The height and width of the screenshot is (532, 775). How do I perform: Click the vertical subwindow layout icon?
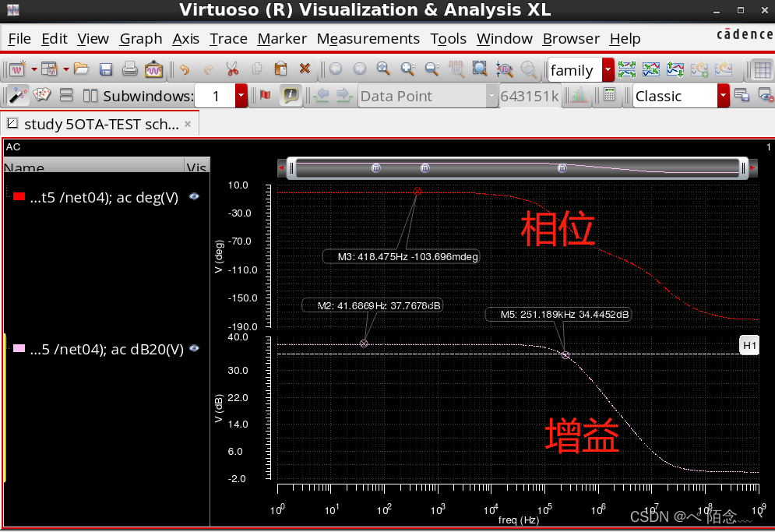(65, 95)
